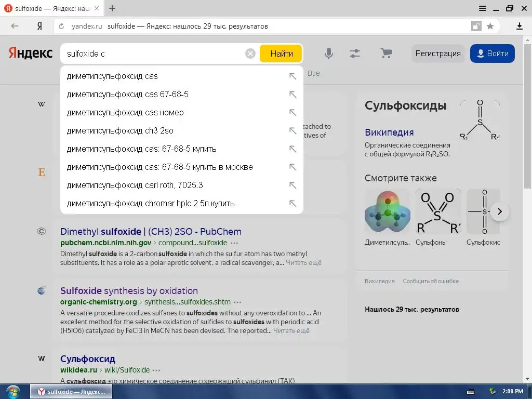This screenshot has width=532, height=399.
Task: Select suggestion 'диметилсульфоксид ch3 2so'
Action: (181, 130)
